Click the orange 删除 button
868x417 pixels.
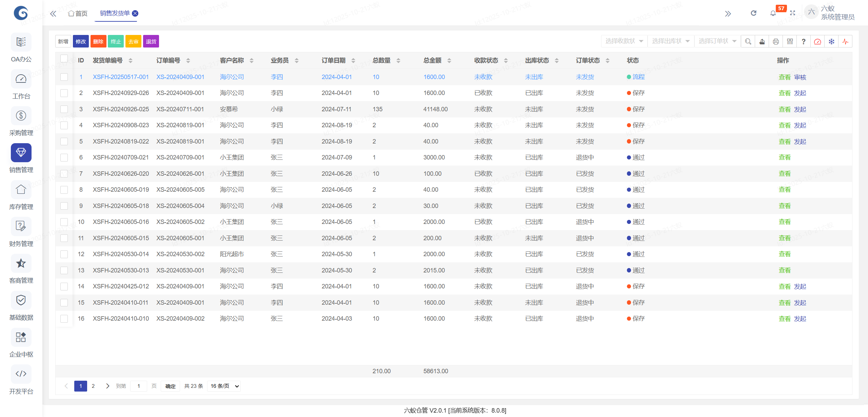click(x=98, y=41)
